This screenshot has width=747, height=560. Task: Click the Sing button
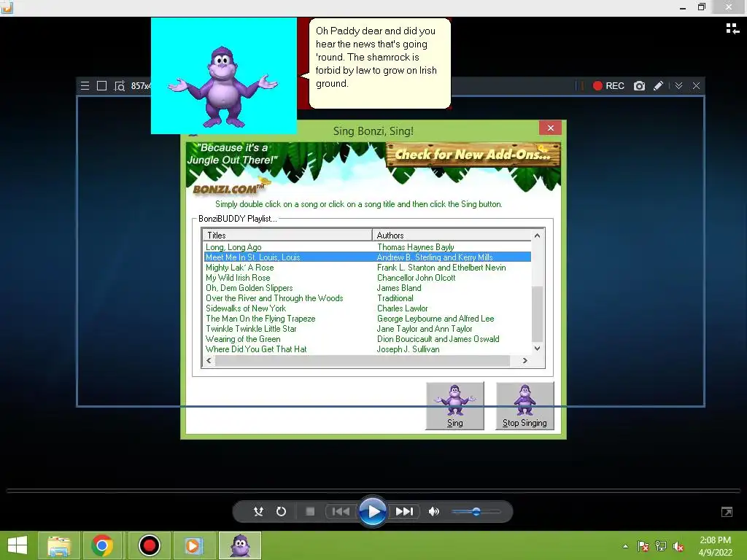click(455, 405)
